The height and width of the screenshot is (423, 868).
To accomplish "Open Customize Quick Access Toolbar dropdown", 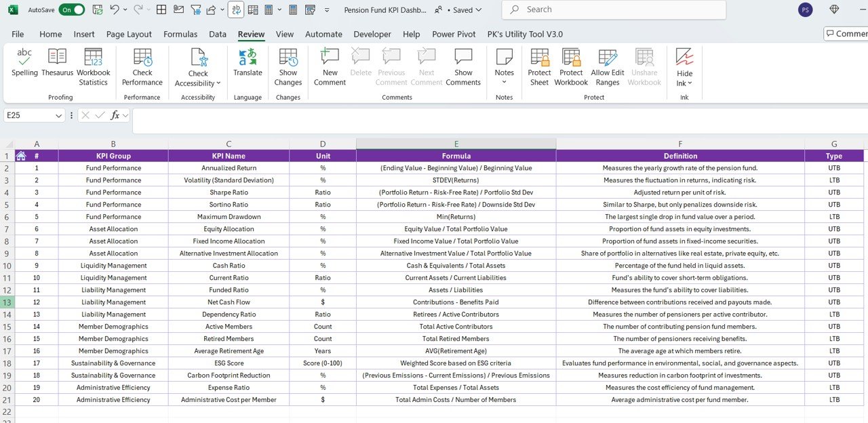I will pyautogui.click(x=328, y=10).
